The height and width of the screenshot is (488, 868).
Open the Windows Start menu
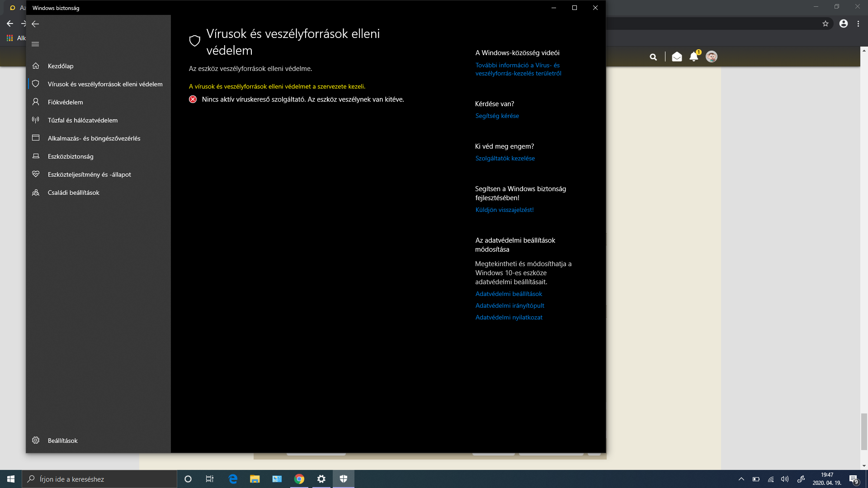point(11,479)
